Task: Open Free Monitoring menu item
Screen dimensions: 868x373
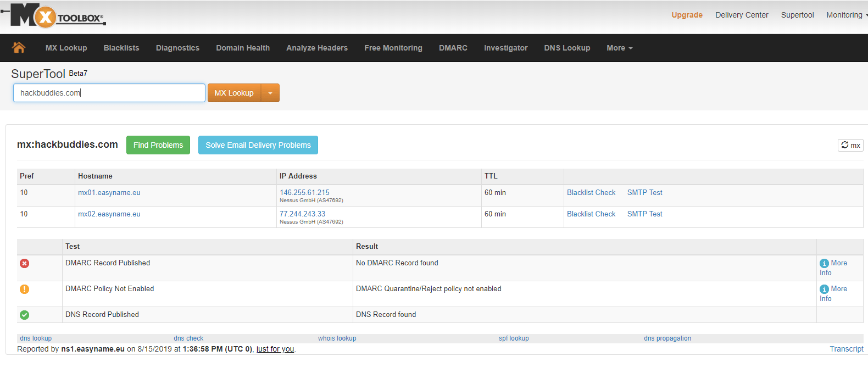Action: pos(393,48)
